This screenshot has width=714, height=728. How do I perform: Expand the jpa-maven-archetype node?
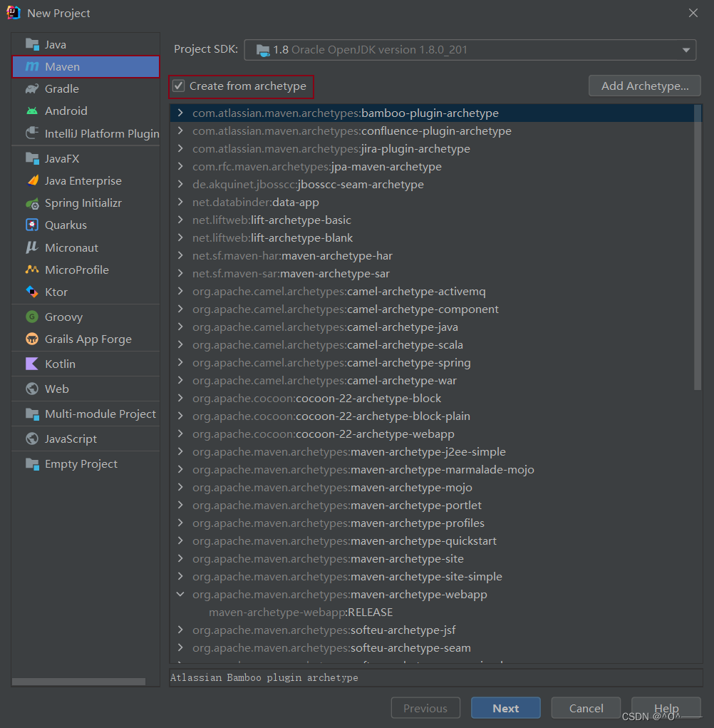coord(180,167)
